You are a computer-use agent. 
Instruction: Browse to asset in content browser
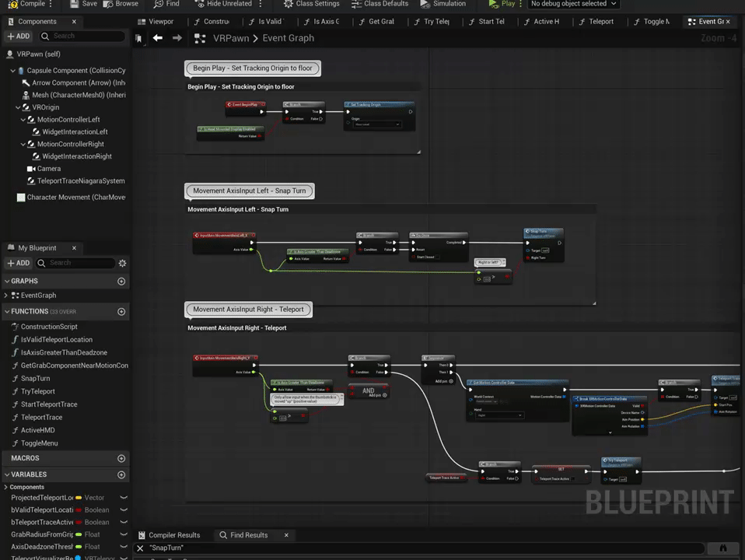(x=121, y=4)
